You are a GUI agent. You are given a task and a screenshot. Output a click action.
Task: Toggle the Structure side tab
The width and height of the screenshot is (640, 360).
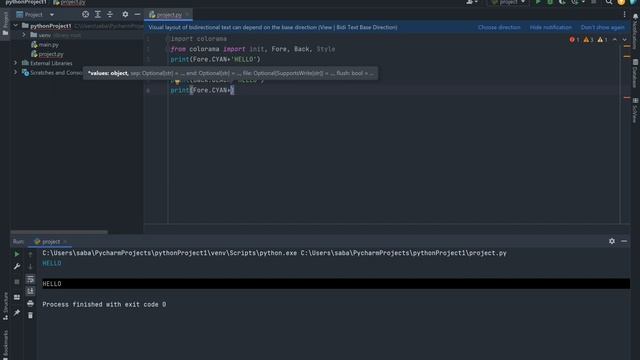(5, 305)
